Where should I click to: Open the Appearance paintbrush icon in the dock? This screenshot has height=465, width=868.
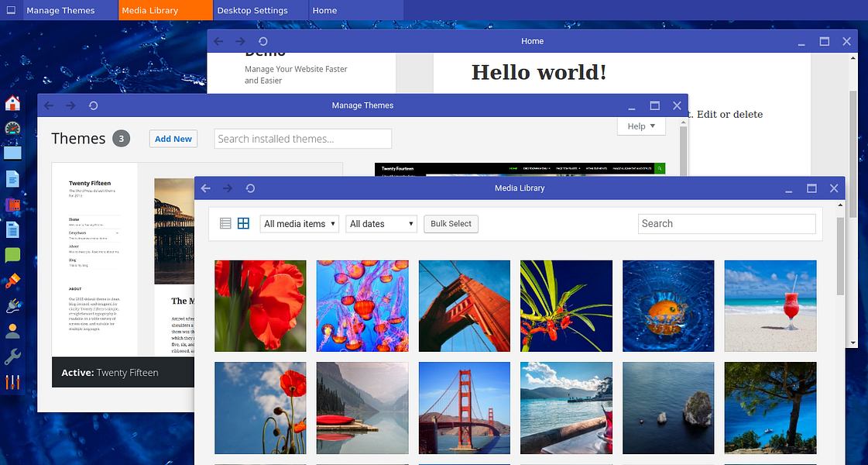point(12,281)
